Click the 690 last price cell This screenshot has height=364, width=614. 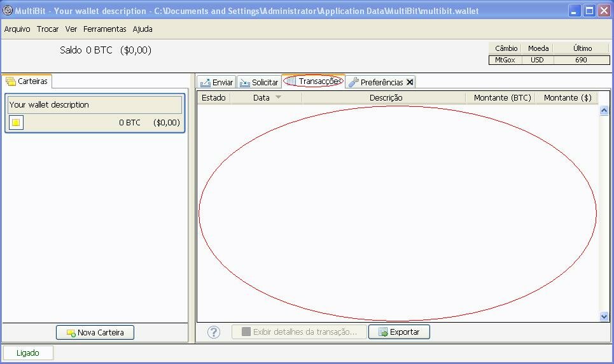(x=582, y=60)
